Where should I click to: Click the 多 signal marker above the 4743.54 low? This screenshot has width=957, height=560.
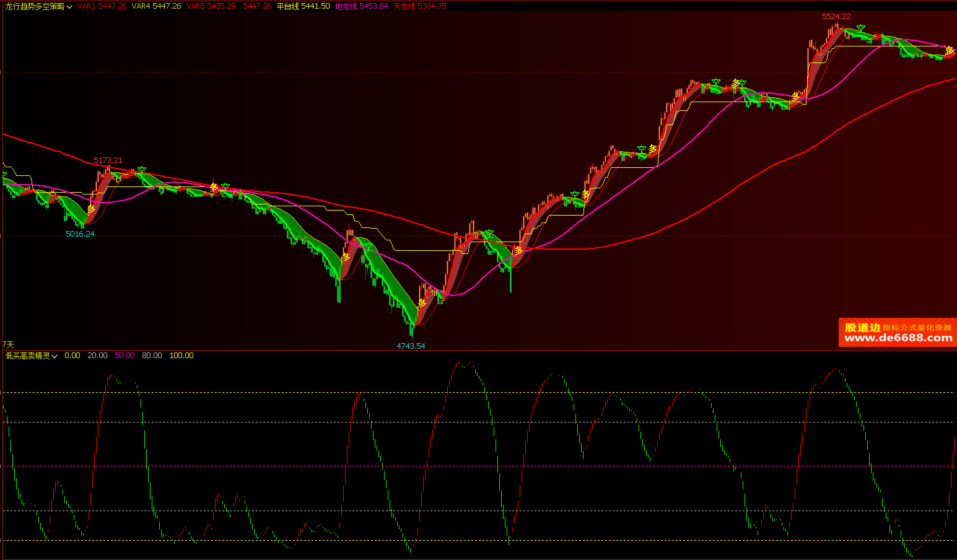pos(422,303)
